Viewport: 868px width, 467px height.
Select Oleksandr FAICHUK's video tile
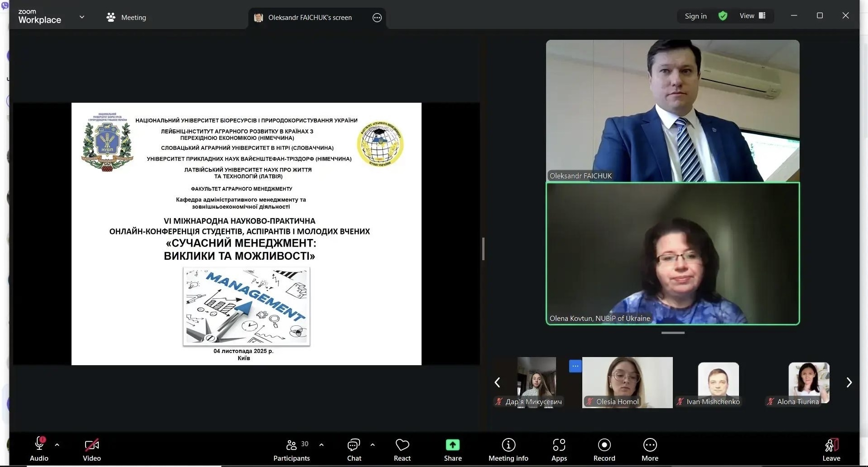coord(673,111)
